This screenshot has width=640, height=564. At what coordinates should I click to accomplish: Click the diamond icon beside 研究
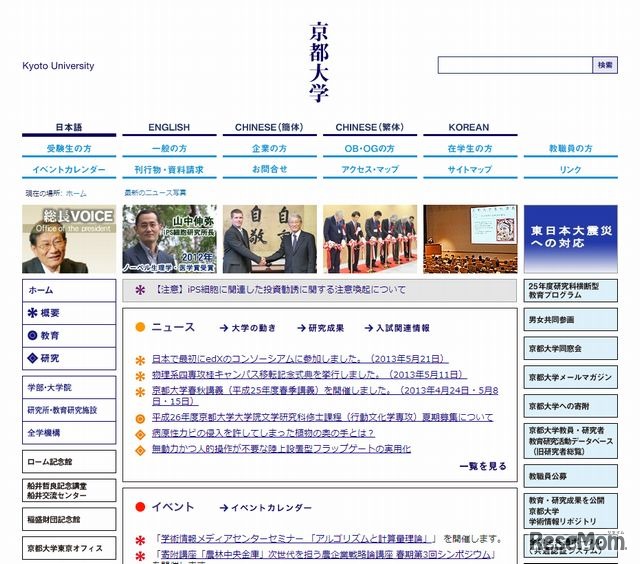tap(32, 358)
